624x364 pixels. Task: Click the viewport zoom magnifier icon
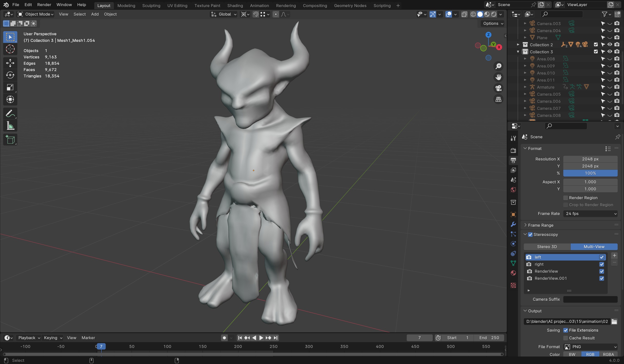498,66
